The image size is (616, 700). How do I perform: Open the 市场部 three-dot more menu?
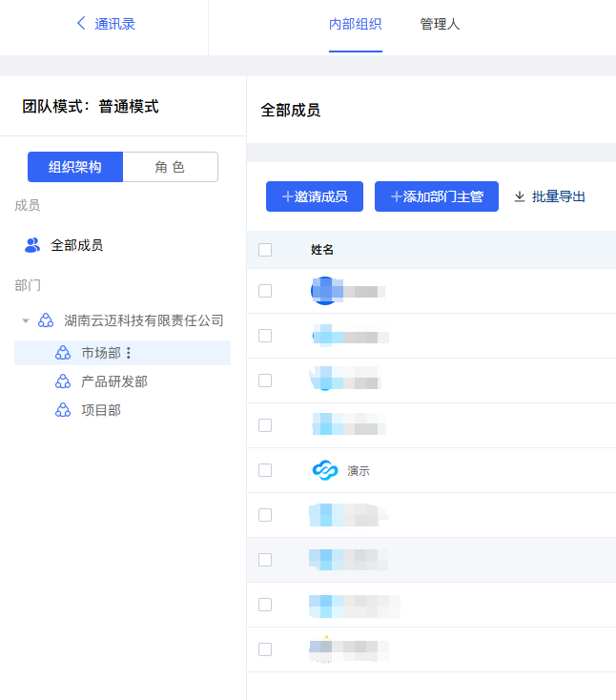pos(129,353)
